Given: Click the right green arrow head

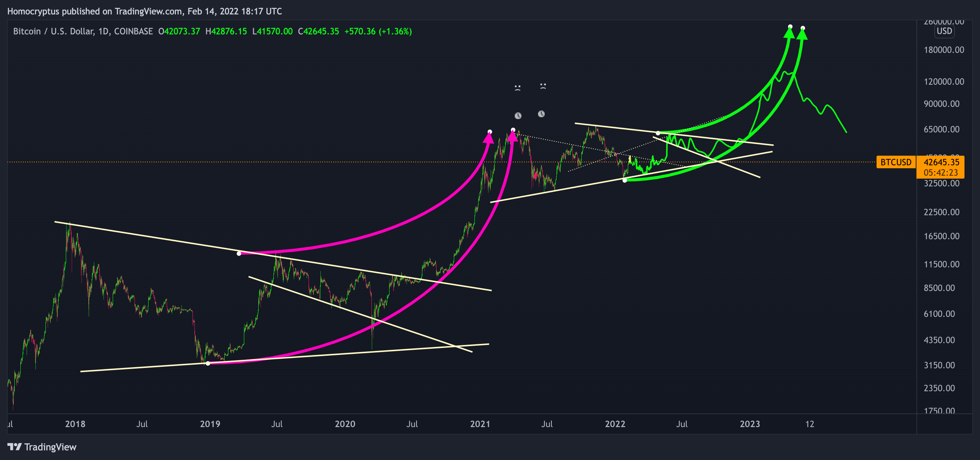Looking at the screenshot, I should [802, 34].
